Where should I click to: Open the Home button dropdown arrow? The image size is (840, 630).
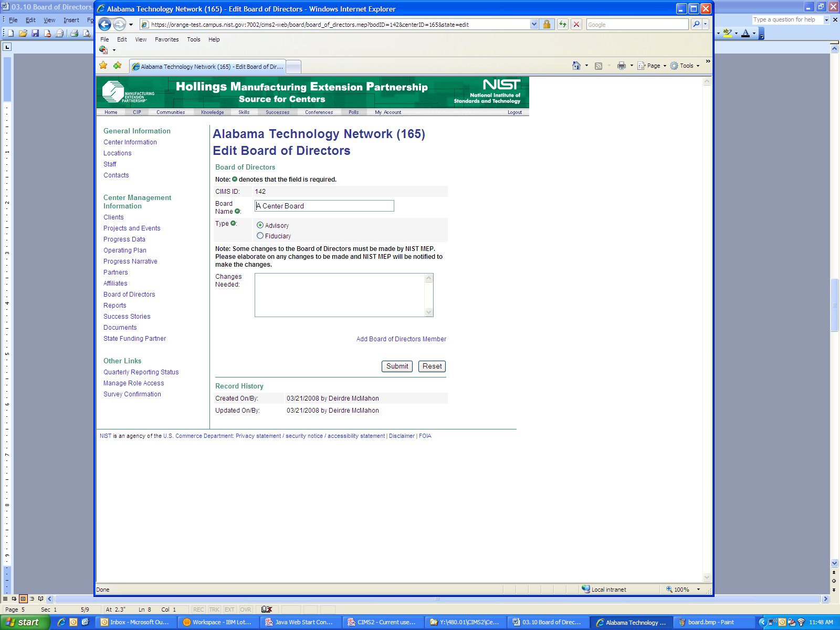pos(586,66)
